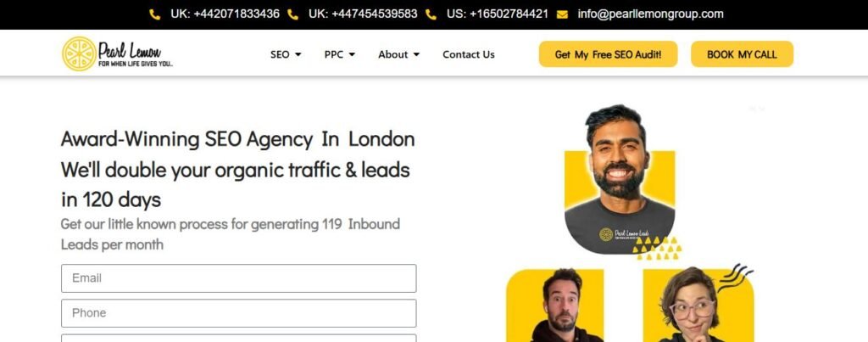The height and width of the screenshot is (342, 868).
Task: Click the second UK phone icon
Action: coord(292,15)
